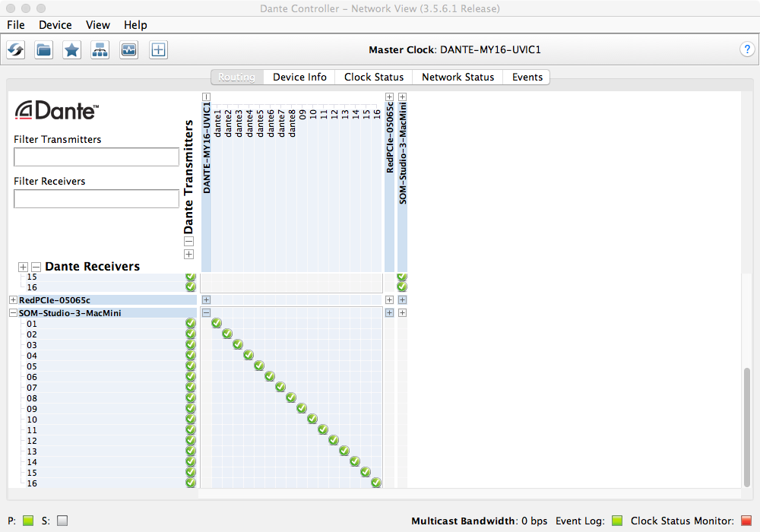Switch to the Clock Status tab
This screenshot has width=760, height=532.
374,77
